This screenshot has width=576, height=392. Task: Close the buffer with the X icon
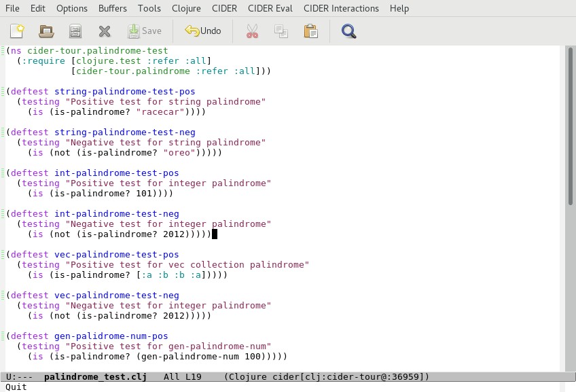point(104,31)
